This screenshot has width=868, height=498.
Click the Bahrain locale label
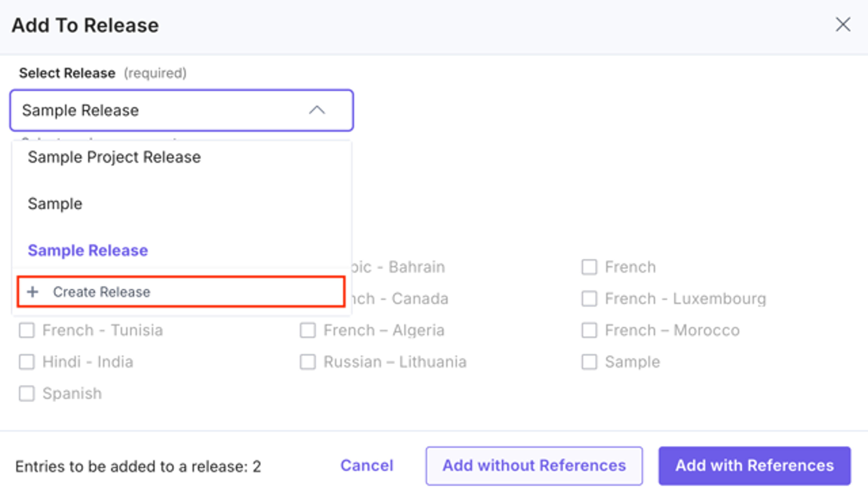click(398, 267)
